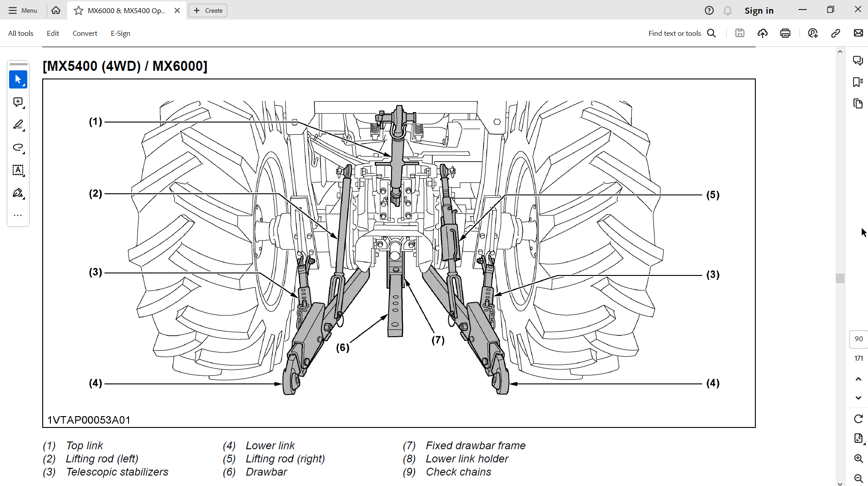Click the Sign in link
The width and height of the screenshot is (868, 486).
[759, 10]
